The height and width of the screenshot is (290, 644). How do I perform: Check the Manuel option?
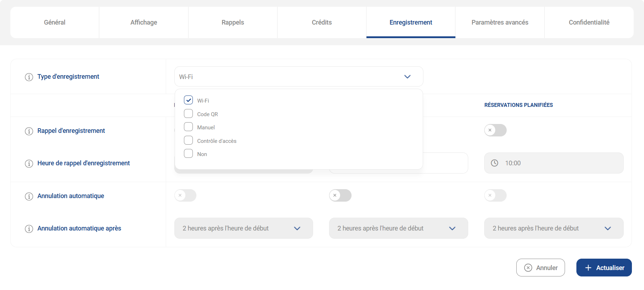[x=188, y=126]
